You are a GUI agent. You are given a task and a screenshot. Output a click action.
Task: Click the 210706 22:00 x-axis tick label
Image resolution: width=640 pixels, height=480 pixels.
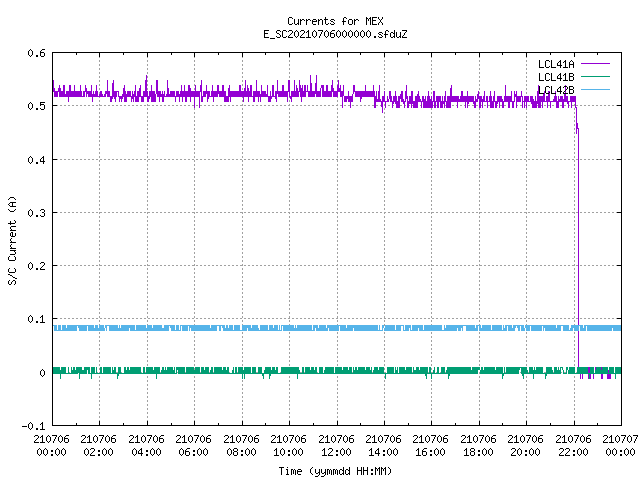tap(573, 445)
